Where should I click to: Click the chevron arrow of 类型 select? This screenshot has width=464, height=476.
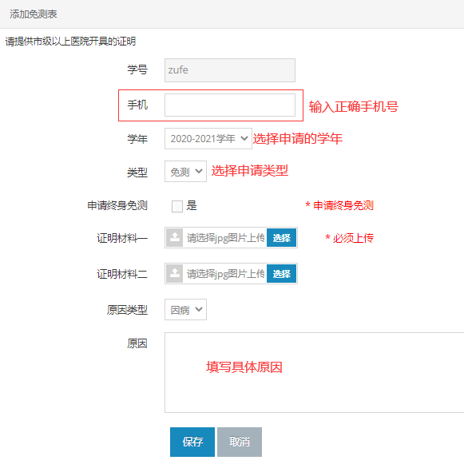pos(199,171)
